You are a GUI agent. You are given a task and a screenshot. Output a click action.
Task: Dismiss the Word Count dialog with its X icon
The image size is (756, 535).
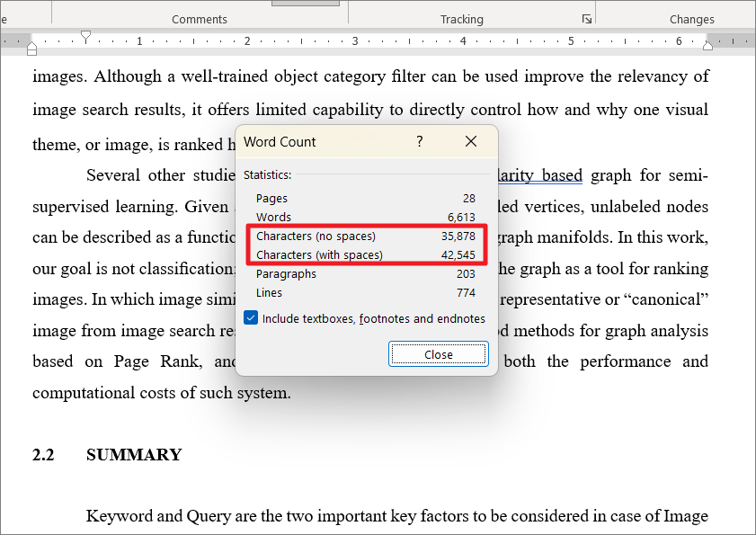[471, 142]
